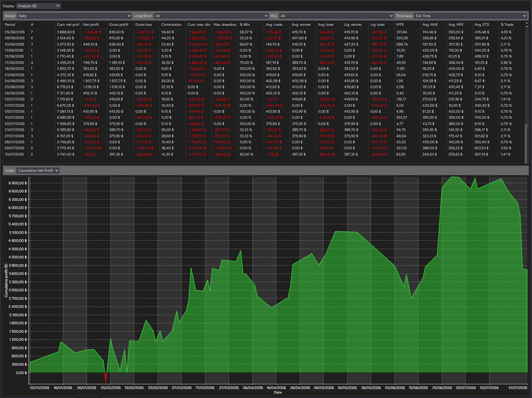Click the 31/07/2026 date label on chart axis
The width and height of the screenshot is (532, 398).
(518, 388)
